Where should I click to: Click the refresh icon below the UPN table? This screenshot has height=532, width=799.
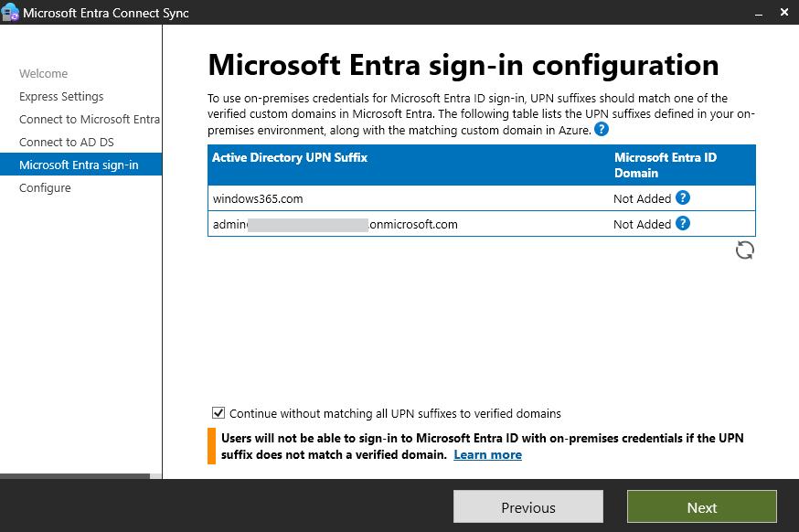click(x=744, y=250)
